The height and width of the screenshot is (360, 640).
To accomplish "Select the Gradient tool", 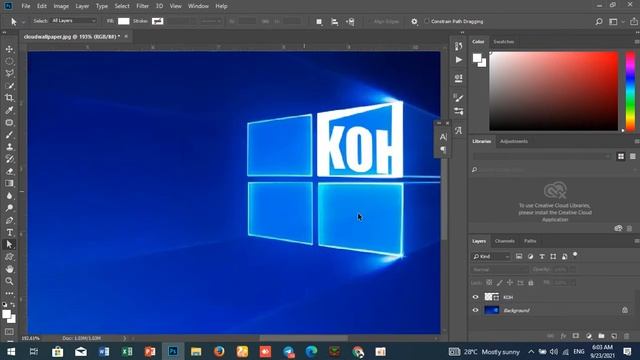I will coord(9,184).
